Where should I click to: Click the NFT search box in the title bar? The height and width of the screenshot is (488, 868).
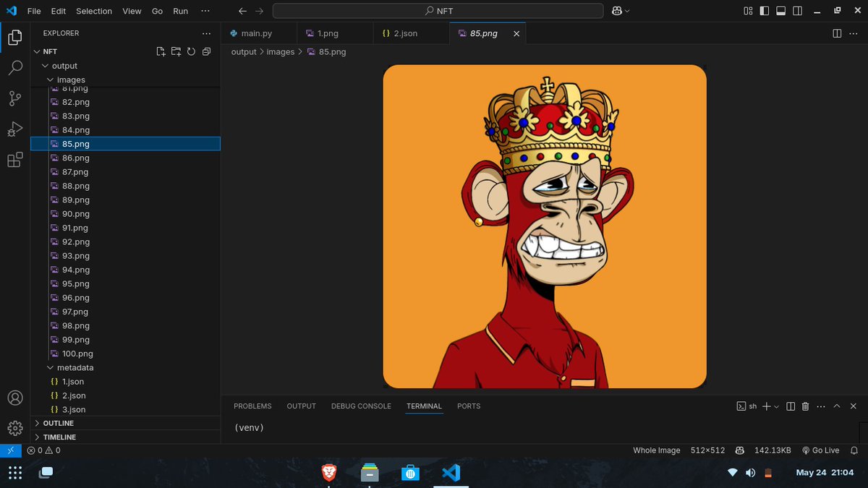coord(437,11)
